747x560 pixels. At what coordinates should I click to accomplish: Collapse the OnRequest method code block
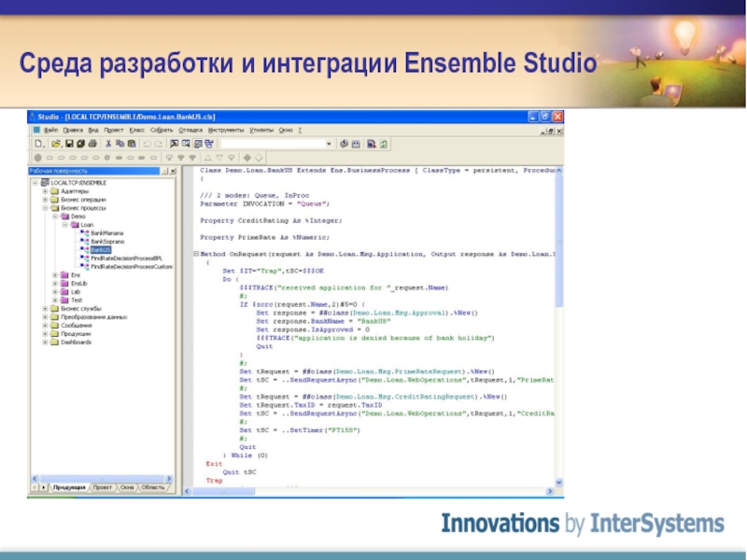(x=194, y=253)
